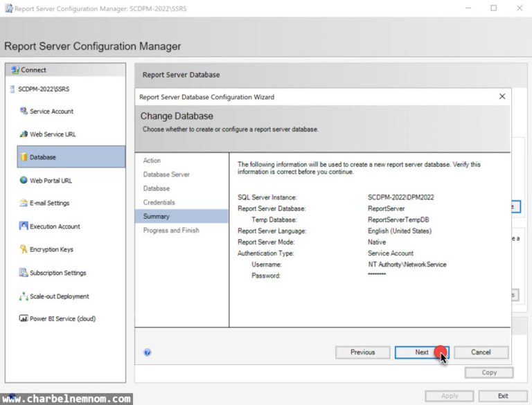The width and height of the screenshot is (532, 405).
Task: Select the Database page label
Action: click(x=43, y=157)
